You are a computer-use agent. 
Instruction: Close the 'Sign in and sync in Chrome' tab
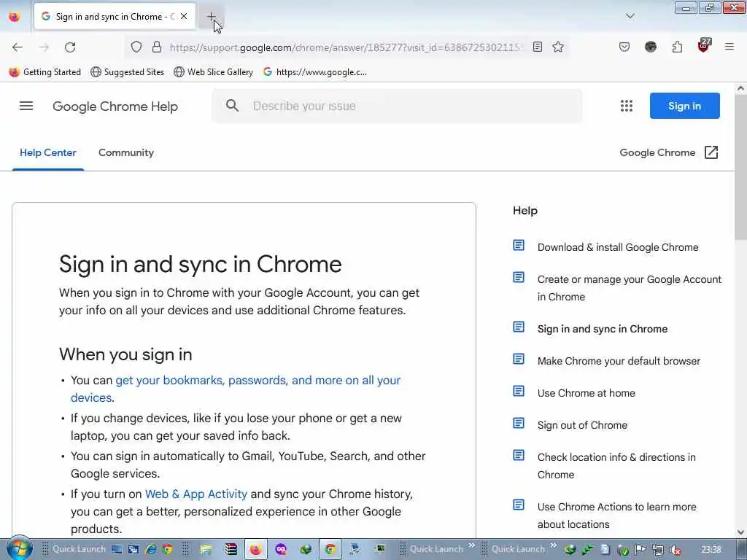(x=184, y=16)
